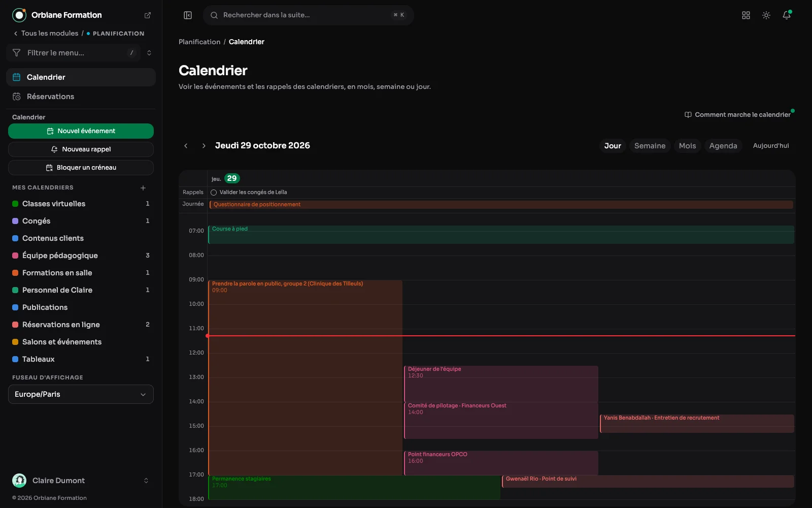This screenshot has height=508, width=812.
Task: Open 'Questionnaire de positionnement' all-day event
Action: click(x=501, y=205)
